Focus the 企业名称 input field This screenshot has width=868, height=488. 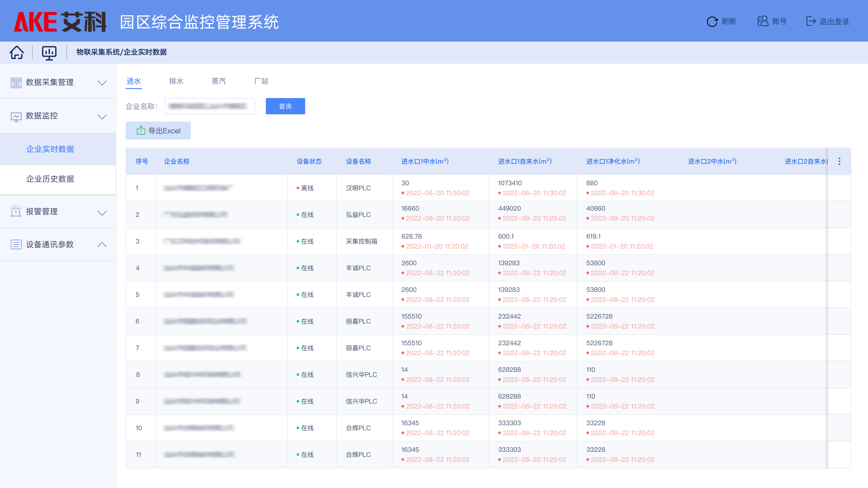pos(210,106)
